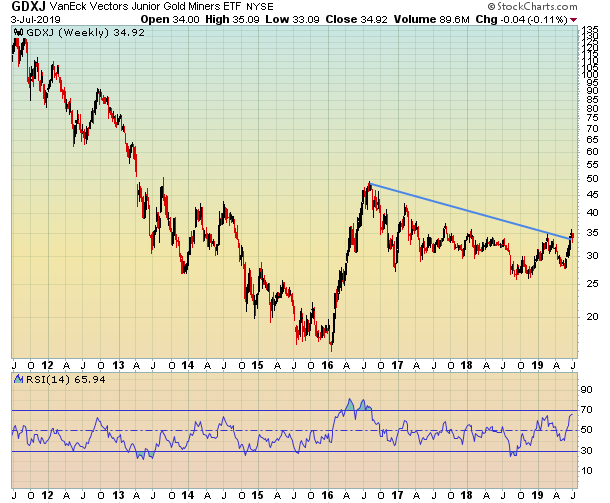Click the 3-Jul-2019 date label

click(x=35, y=19)
